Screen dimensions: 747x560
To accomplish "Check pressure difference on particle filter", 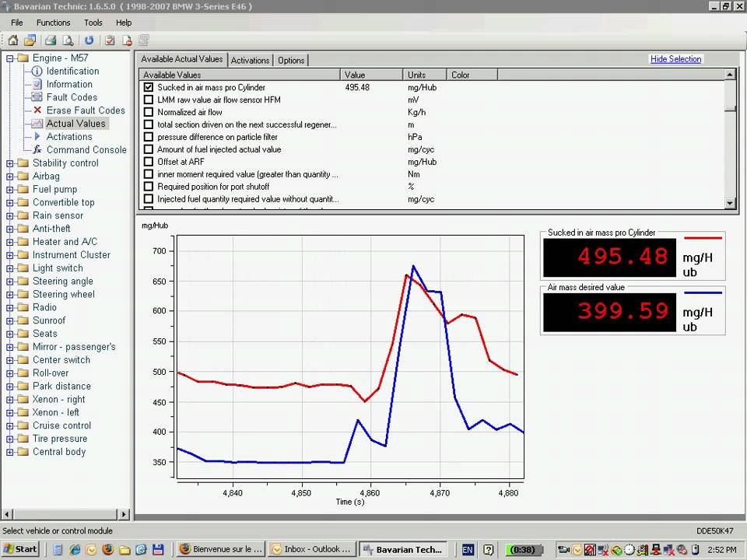I will tap(149, 137).
